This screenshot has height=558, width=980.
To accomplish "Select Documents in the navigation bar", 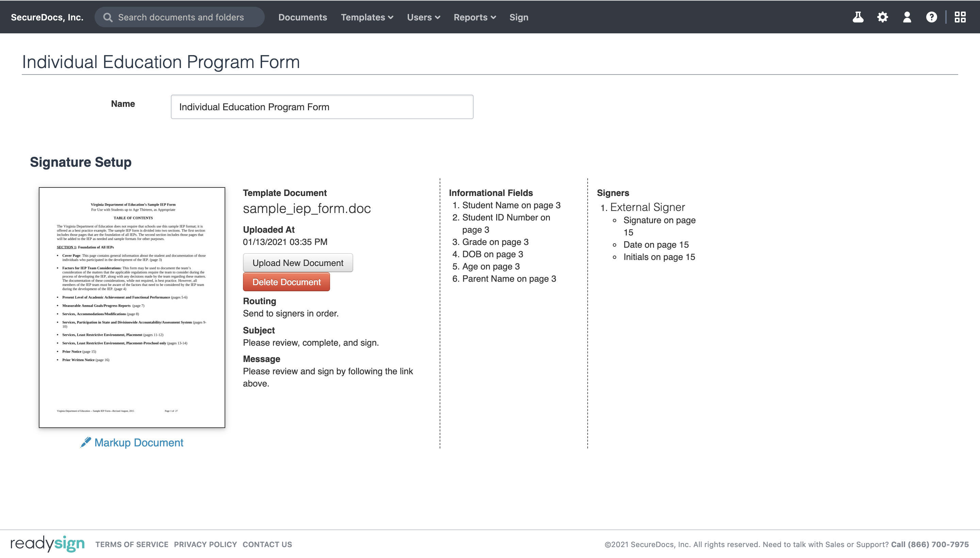I will coord(303,17).
